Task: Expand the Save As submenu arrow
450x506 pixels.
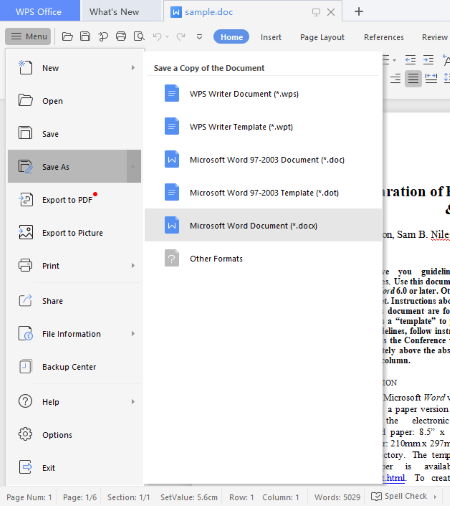Action: [133, 166]
